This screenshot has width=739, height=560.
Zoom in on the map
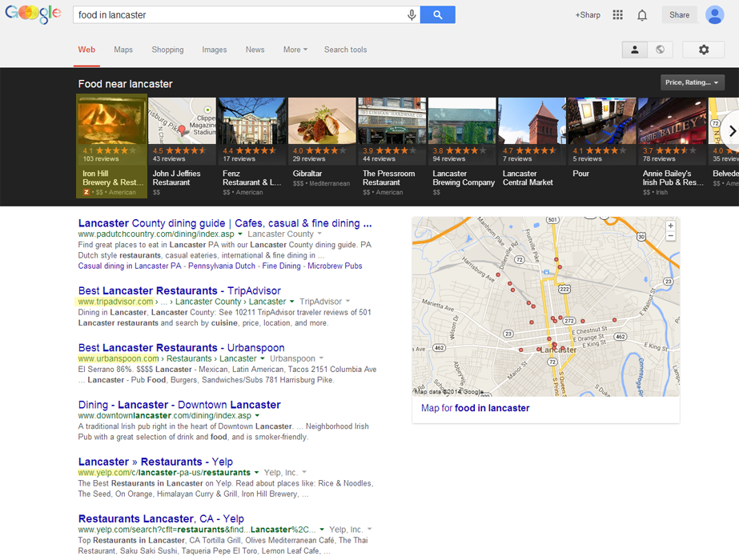670,226
